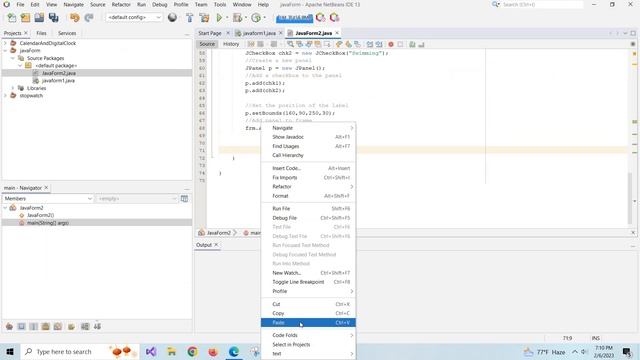This screenshot has height=360, width=640.
Task: Click the globe browser icon in toolbar
Action: 172,18
